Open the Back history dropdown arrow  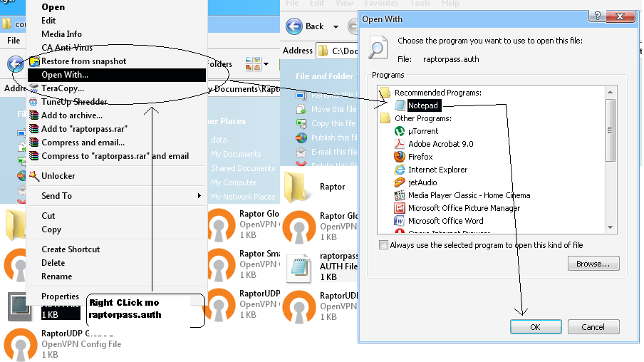336,26
